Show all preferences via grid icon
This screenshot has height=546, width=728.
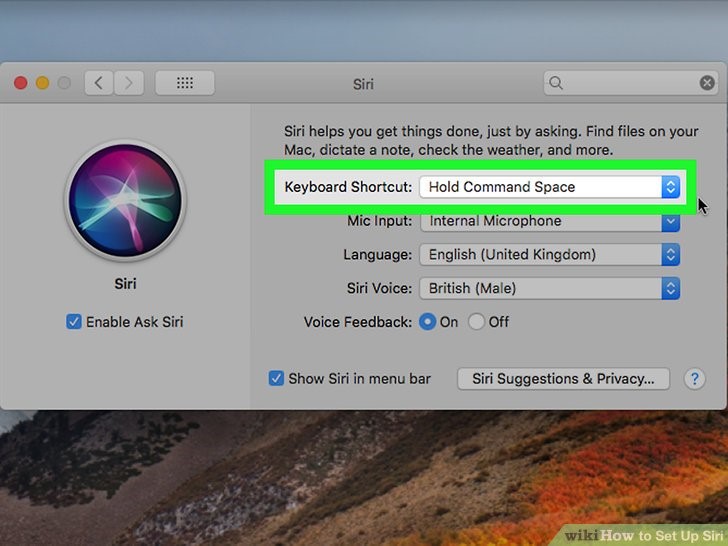(x=185, y=84)
